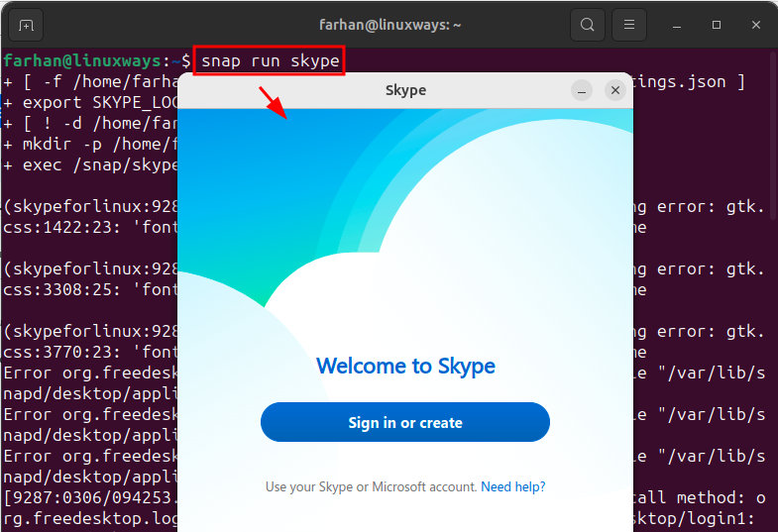Click the Skype window title bar text

point(406,90)
